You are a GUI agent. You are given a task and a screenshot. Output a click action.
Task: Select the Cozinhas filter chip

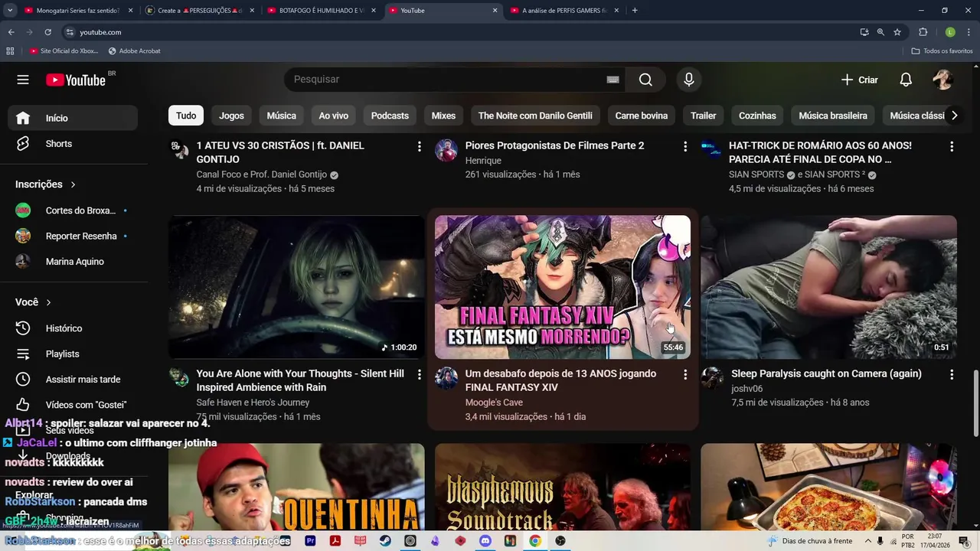coord(757,116)
